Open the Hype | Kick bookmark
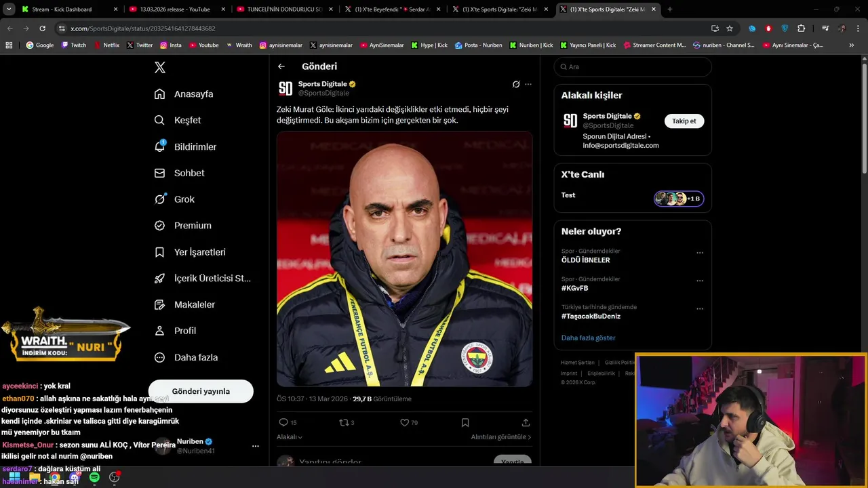This screenshot has height=488, width=868. [x=429, y=45]
